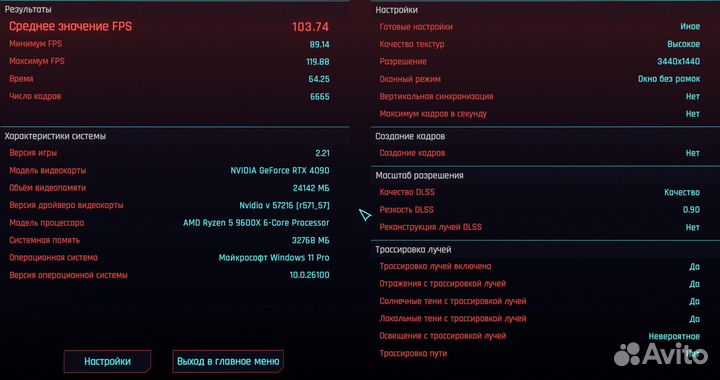Click the Создание кадров section heading
720x380 pixels.
pyautogui.click(x=410, y=137)
